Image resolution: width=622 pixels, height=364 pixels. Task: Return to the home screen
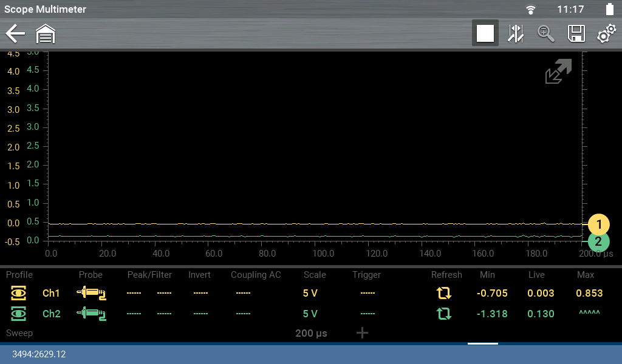click(46, 34)
